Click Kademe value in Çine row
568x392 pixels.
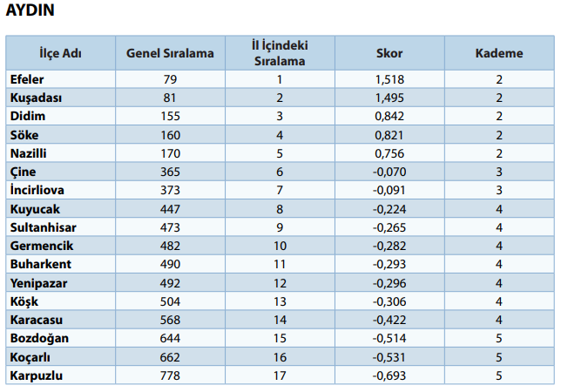(x=499, y=172)
